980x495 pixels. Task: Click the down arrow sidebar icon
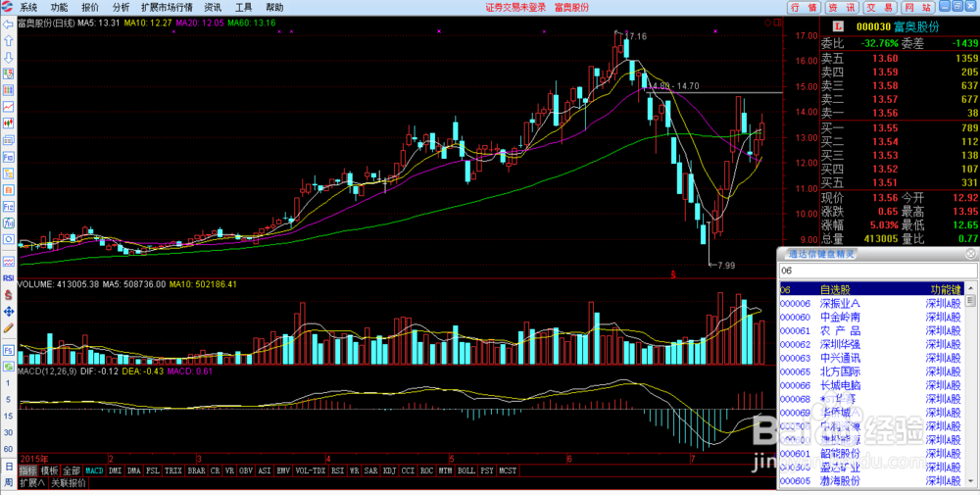coord(9,58)
